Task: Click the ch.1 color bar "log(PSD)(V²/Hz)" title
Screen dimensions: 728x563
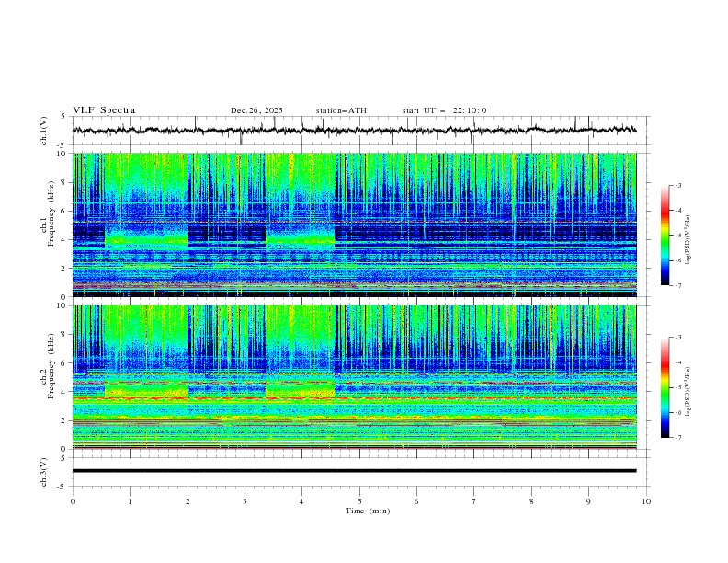Action: click(688, 240)
